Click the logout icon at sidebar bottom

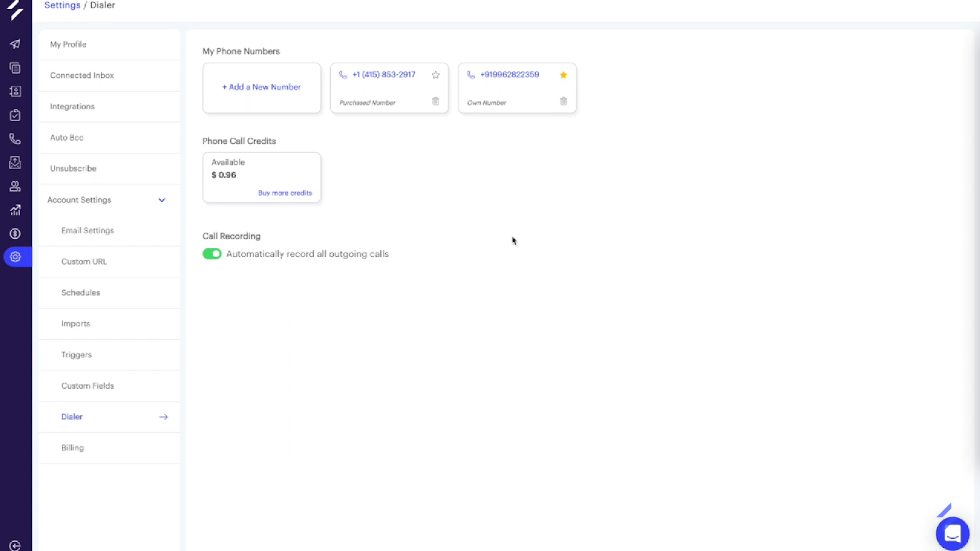[x=15, y=545]
